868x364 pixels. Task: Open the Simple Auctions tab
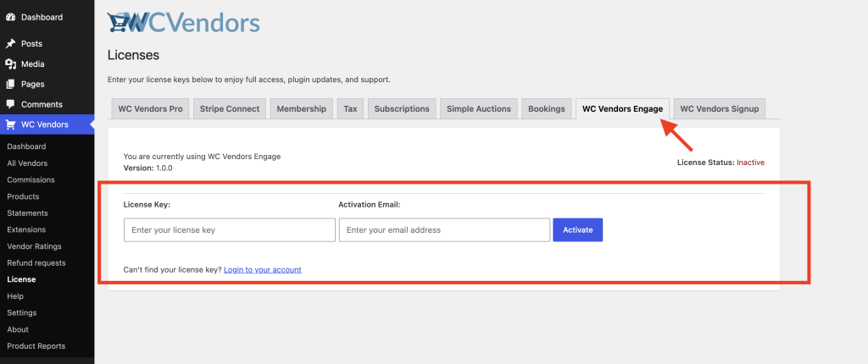pos(479,109)
